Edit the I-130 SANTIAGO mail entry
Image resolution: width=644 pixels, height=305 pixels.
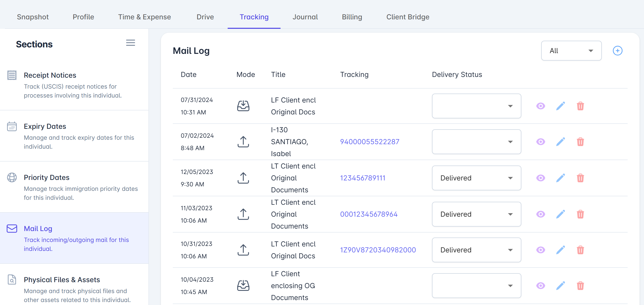pyautogui.click(x=560, y=142)
